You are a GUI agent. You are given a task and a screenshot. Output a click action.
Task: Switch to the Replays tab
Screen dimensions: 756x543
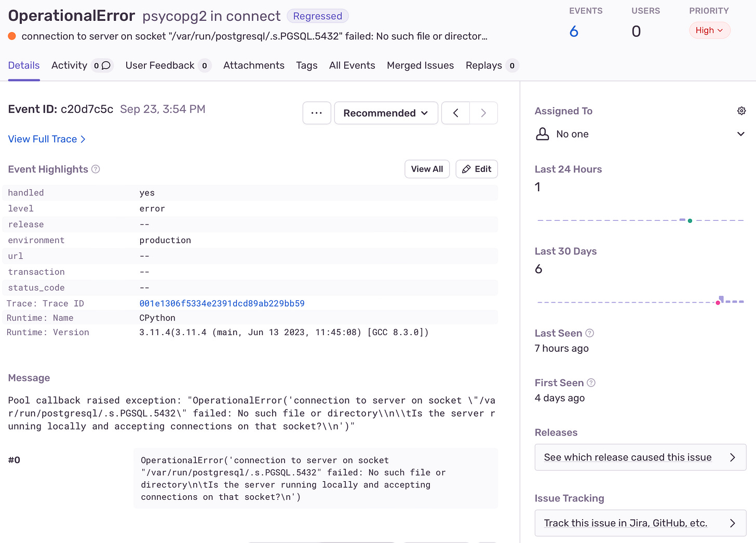[484, 65]
